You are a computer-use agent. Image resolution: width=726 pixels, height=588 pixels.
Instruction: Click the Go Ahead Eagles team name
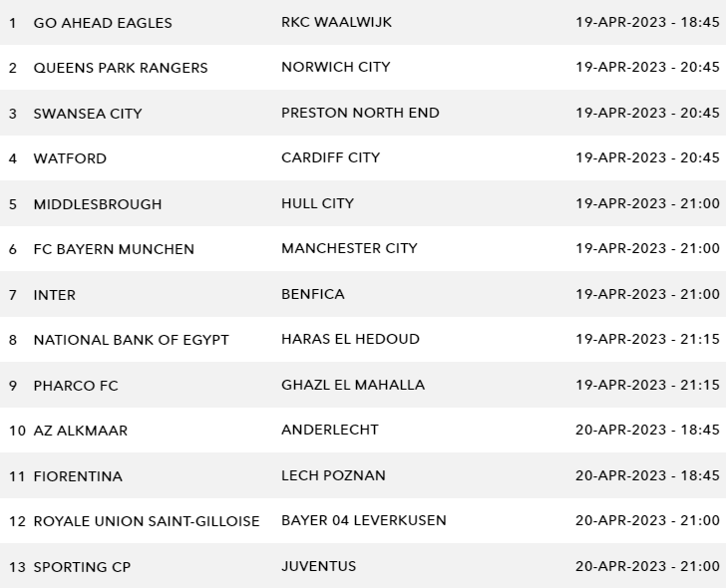coord(103,23)
